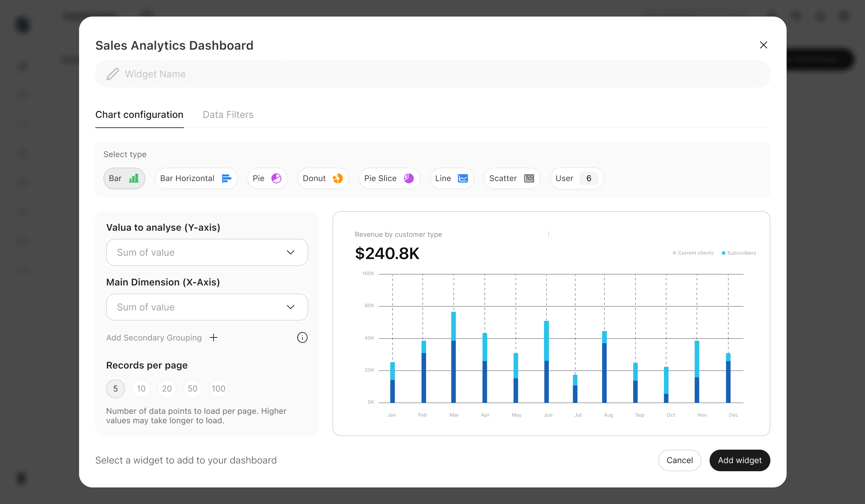Click the plus icon for Secondary Grouping
Screen dimensions: 865x504
point(214,337)
